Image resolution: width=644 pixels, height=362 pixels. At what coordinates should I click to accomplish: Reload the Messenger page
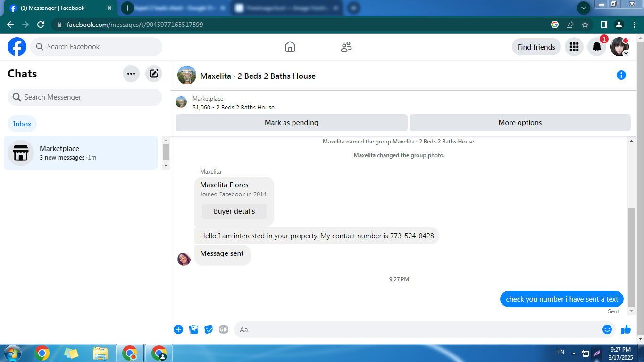[x=41, y=25]
